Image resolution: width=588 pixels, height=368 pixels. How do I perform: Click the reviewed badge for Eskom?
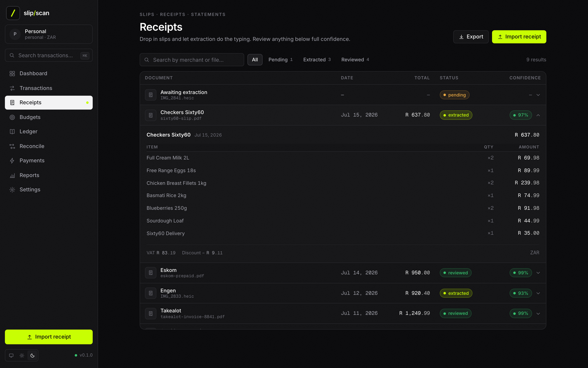455,273
